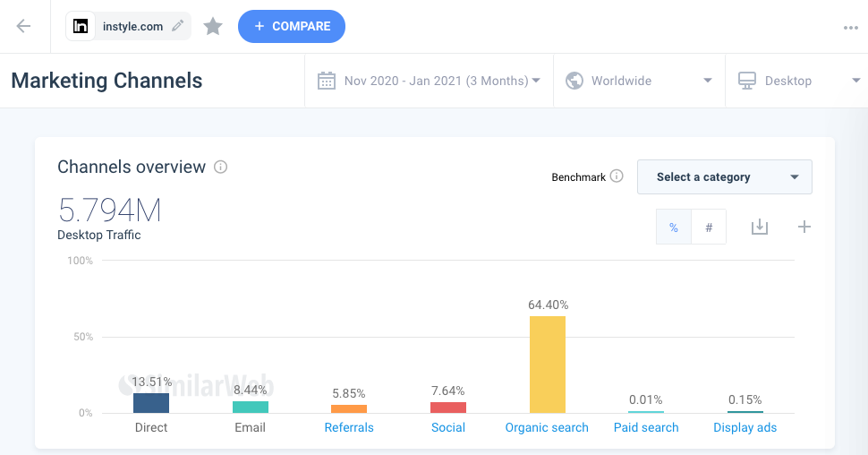Open the Display ads link

pos(745,427)
